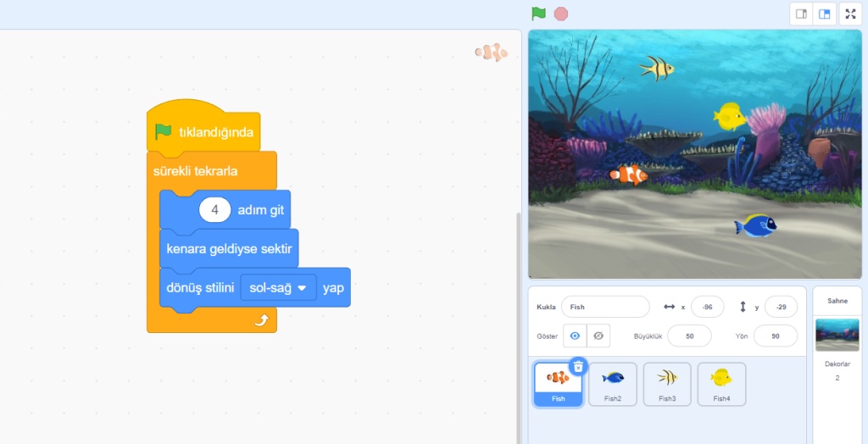Viewport: 868px width, 444px height.
Task: Click the backdrop count 2
Action: tap(837, 378)
